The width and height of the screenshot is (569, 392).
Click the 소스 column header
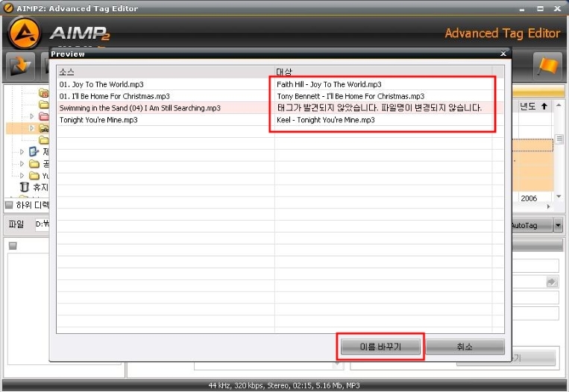[x=166, y=72]
